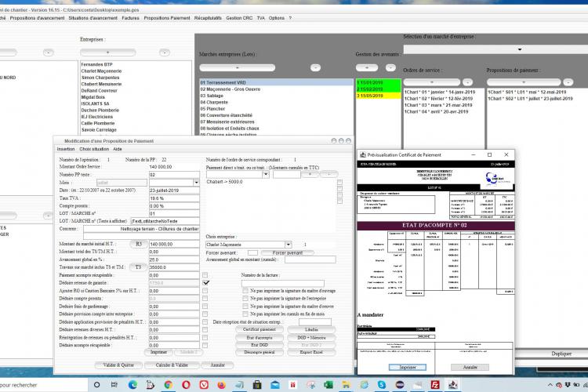Open Choix entreprise dropdown showing Charlet Maçonnerie
588x392 pixels.
click(x=288, y=245)
